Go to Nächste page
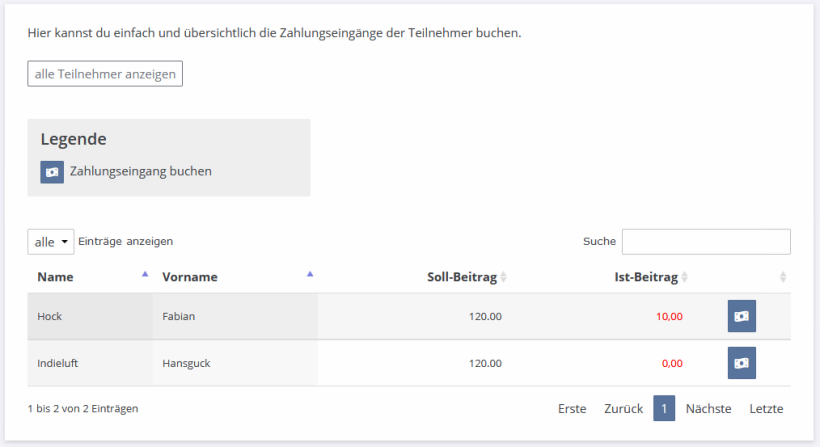The width and height of the screenshot is (820, 447). click(709, 408)
